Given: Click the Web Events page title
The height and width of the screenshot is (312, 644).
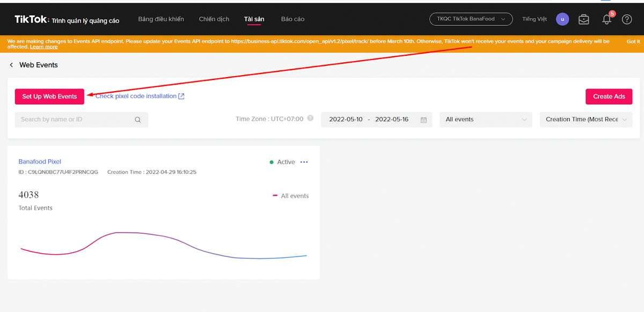Looking at the screenshot, I should [x=39, y=65].
